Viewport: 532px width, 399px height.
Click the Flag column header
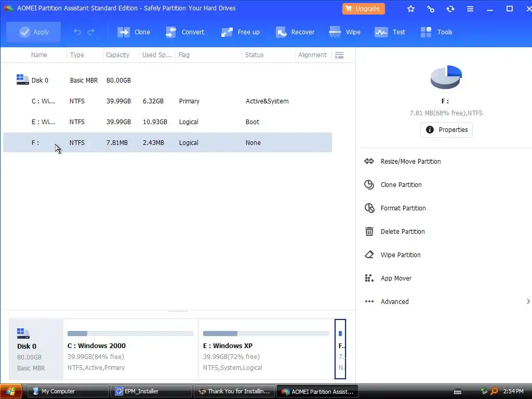[x=184, y=55]
